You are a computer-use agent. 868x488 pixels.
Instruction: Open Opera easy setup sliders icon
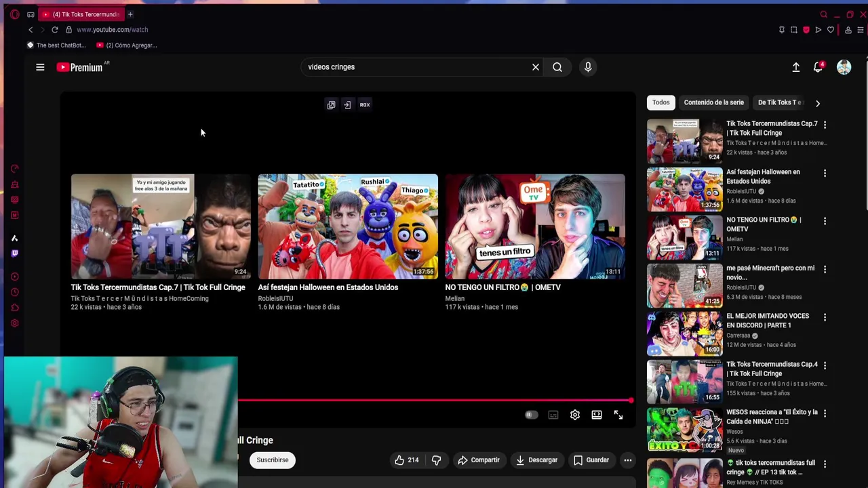click(861, 30)
